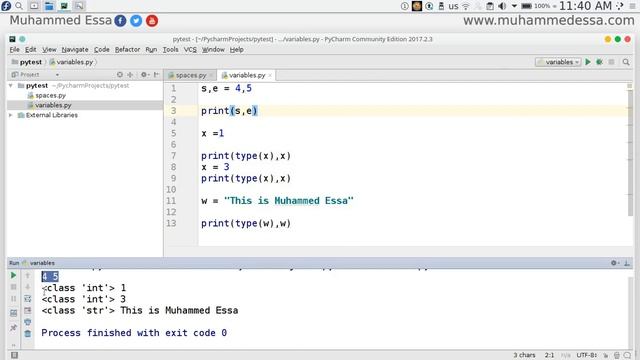Click the greyed-out Stop icon in the main toolbar
This screenshot has height=360, width=640.
(611, 62)
